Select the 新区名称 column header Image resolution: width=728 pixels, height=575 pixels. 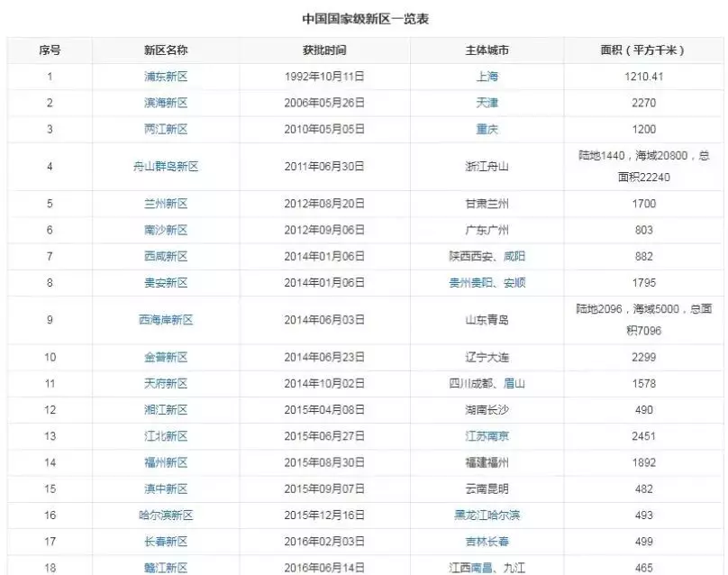[x=166, y=50]
